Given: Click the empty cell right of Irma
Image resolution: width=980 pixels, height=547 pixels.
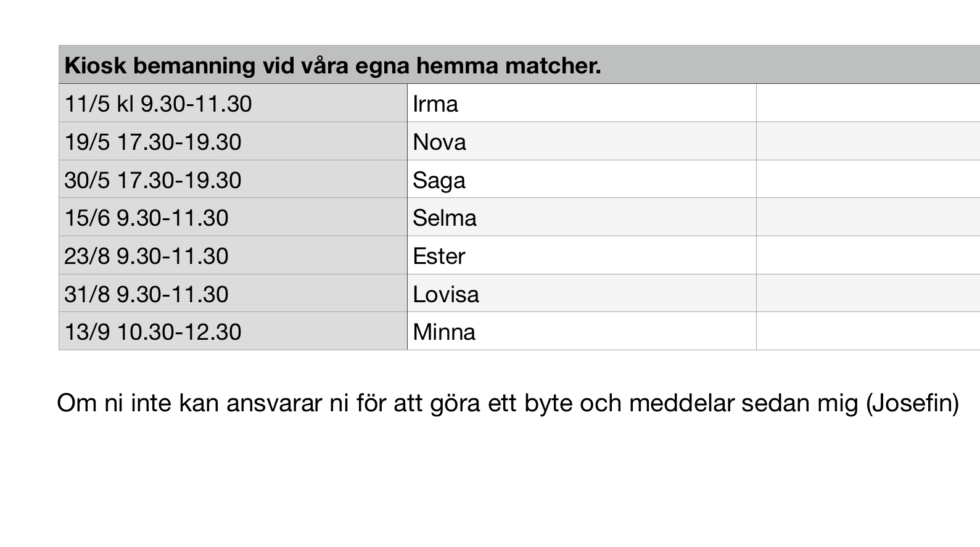Looking at the screenshot, I should coord(868,104).
